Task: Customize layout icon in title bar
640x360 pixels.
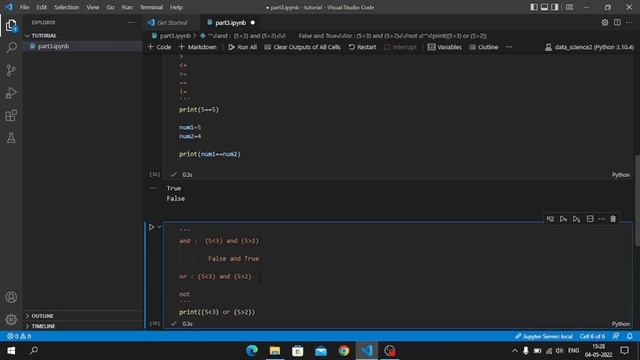Action: 569,7
